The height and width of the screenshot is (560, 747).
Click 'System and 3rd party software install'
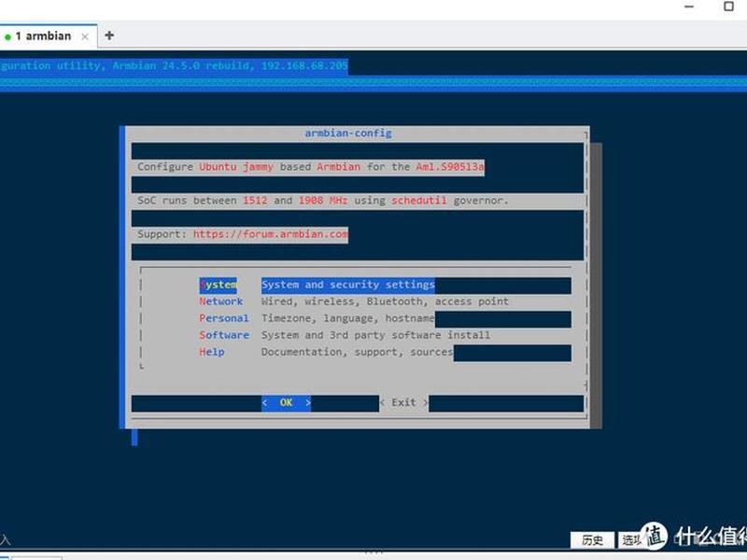click(x=375, y=335)
